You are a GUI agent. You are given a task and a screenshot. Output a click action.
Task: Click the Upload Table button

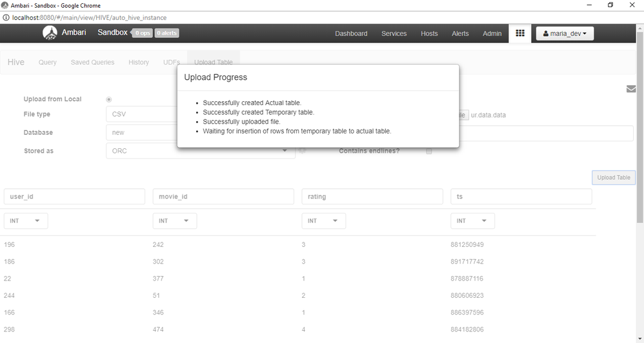click(614, 178)
